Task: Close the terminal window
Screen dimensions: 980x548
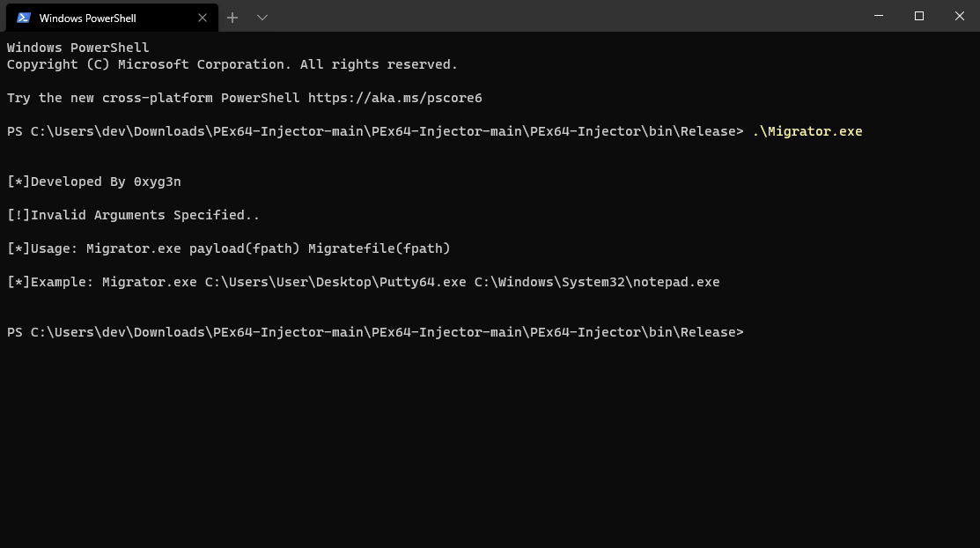Action: (960, 16)
